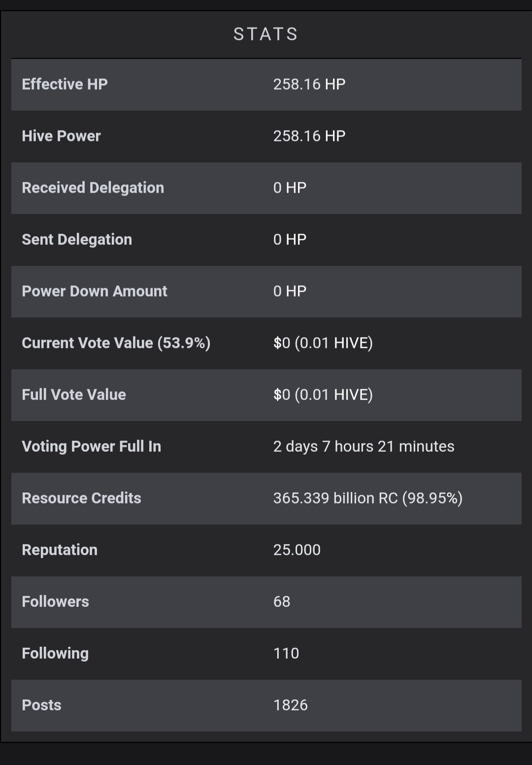Click the STATS panel heading
Viewport: 532px width, 765px height.
point(266,34)
